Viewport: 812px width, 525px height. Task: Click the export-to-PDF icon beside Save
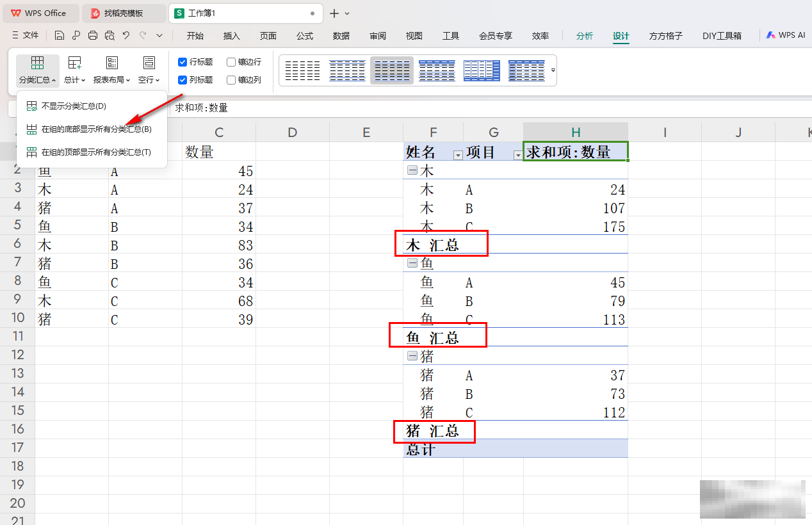[x=76, y=36]
